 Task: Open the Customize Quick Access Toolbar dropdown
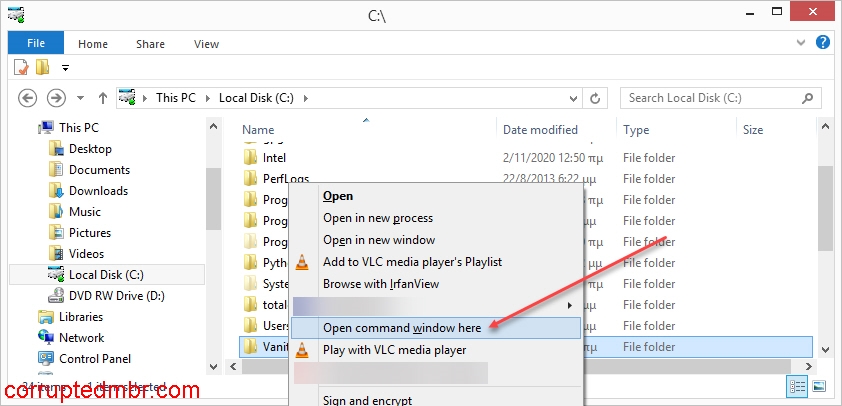66,68
